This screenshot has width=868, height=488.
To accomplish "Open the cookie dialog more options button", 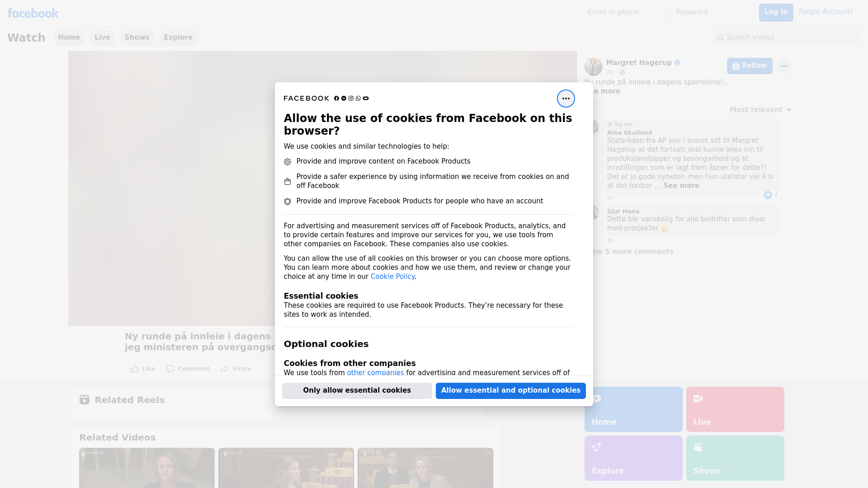I will (x=566, y=99).
